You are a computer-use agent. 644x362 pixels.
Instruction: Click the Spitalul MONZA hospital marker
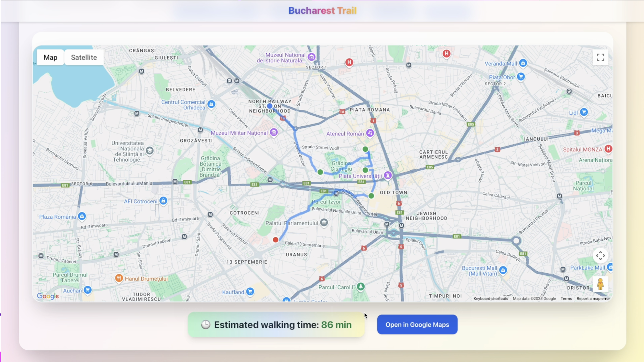click(608, 149)
